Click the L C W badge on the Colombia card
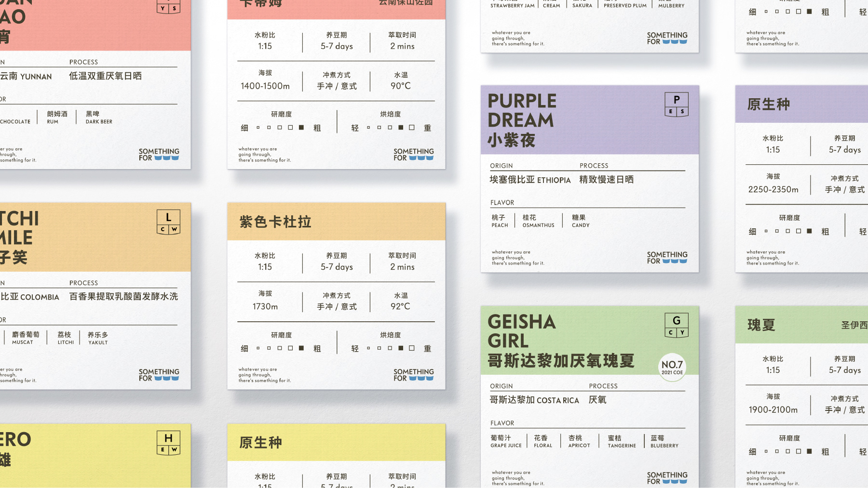Viewport: 868px width, 488px height. point(168,222)
